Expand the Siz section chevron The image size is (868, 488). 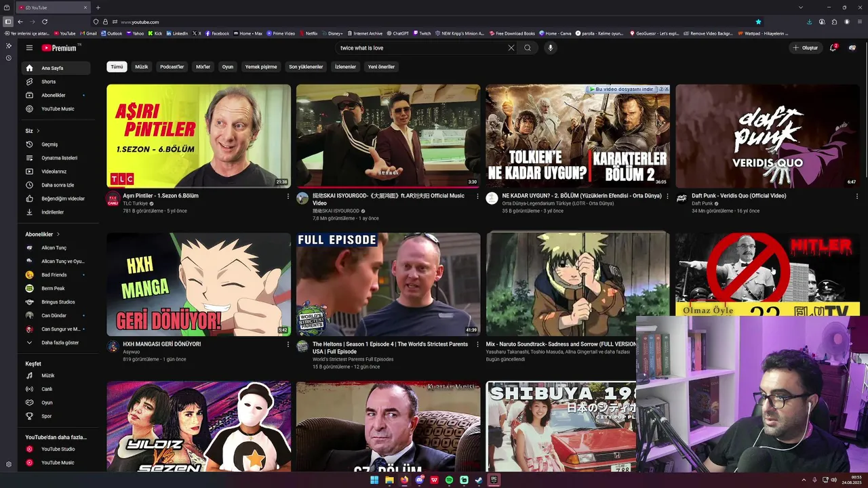point(38,131)
